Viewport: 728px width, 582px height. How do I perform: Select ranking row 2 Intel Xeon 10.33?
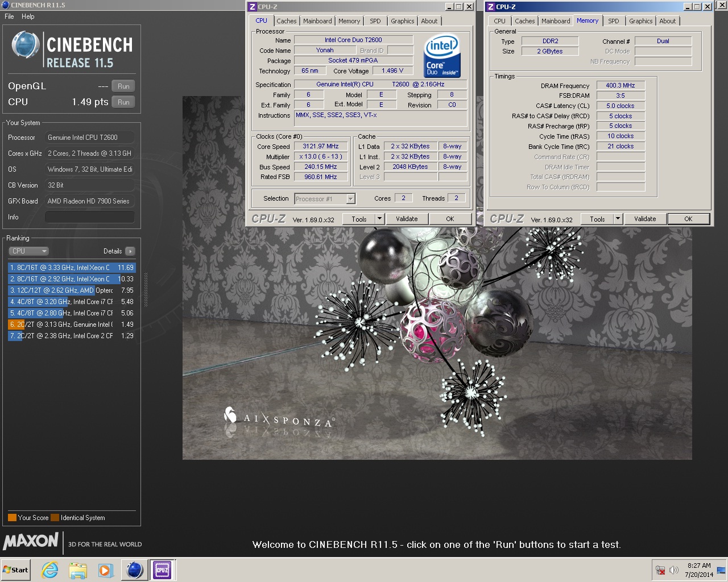click(x=72, y=279)
